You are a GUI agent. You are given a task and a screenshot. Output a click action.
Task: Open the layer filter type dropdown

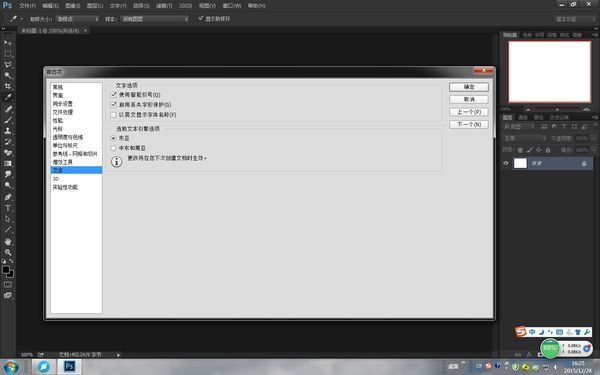518,127
